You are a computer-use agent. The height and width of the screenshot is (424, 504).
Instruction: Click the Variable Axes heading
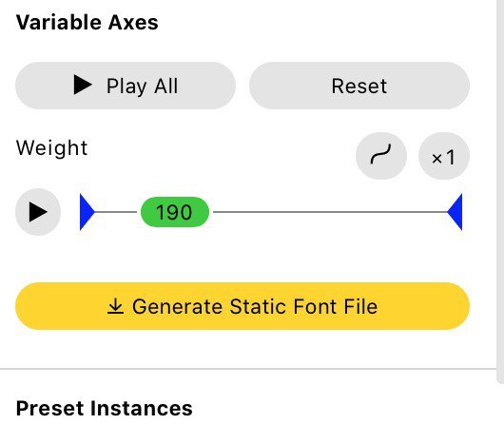coord(87,23)
